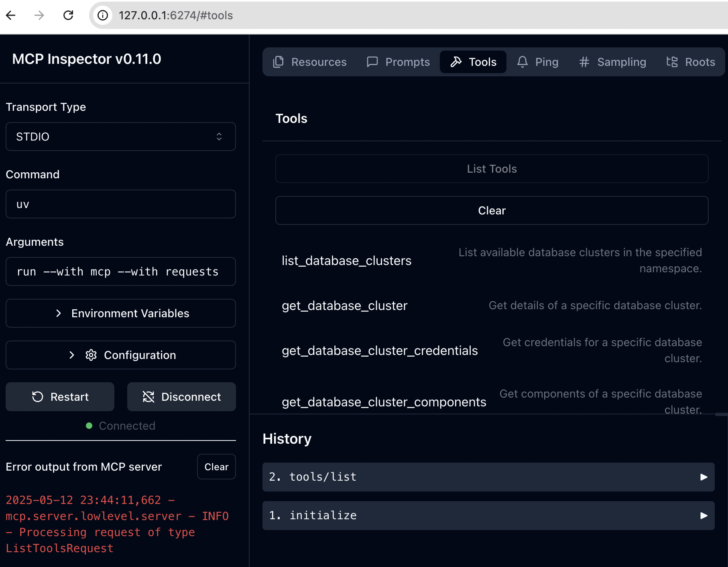728x567 pixels.
Task: Click the browser back arrow
Action: pyautogui.click(x=11, y=15)
